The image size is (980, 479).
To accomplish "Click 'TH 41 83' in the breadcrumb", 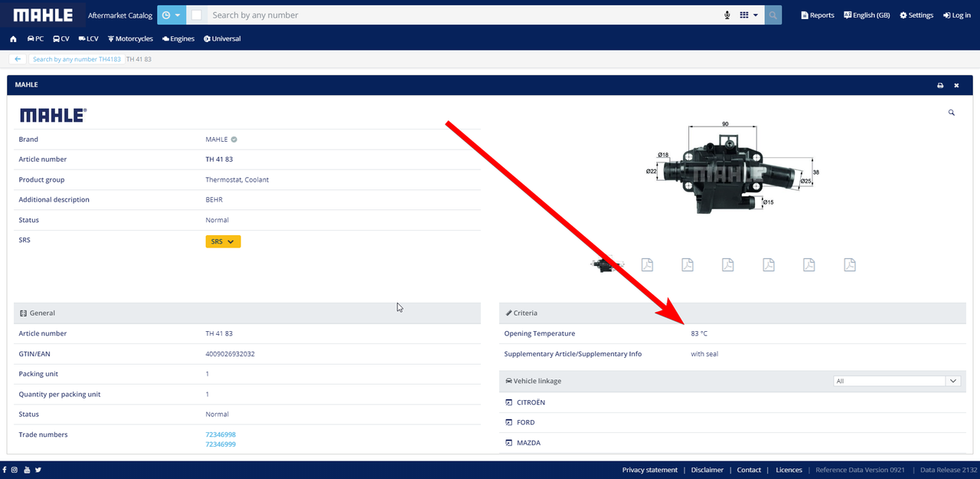I will click(139, 59).
